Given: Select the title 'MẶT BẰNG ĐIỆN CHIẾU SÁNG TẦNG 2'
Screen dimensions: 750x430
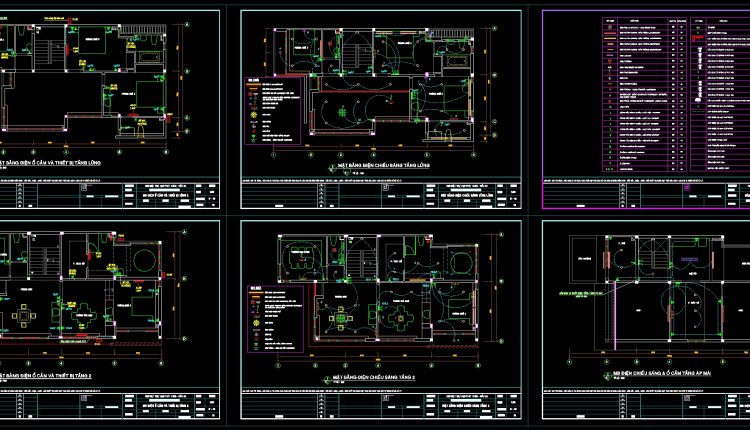Looking at the screenshot, I should (x=374, y=377).
